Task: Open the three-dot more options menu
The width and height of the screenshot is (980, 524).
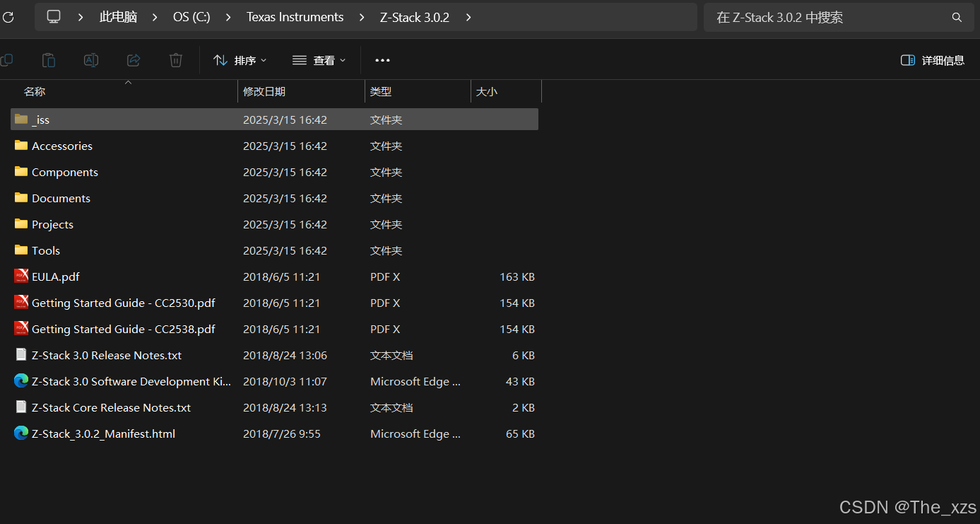Action: tap(382, 60)
